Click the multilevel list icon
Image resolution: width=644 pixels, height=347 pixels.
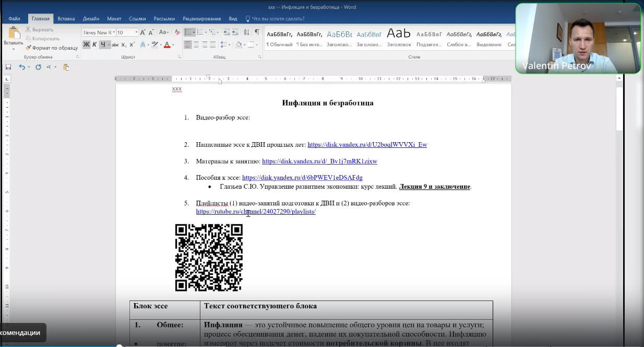tap(212, 32)
